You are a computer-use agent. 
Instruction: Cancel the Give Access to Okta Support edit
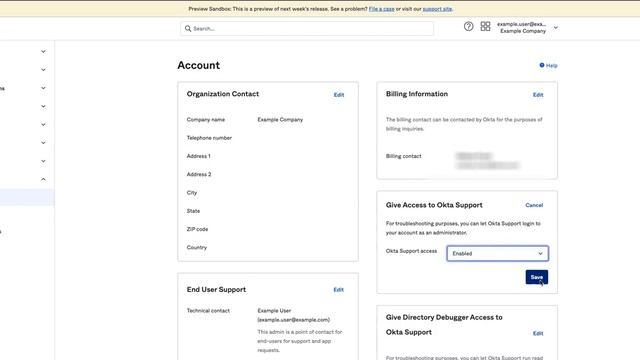pos(534,205)
